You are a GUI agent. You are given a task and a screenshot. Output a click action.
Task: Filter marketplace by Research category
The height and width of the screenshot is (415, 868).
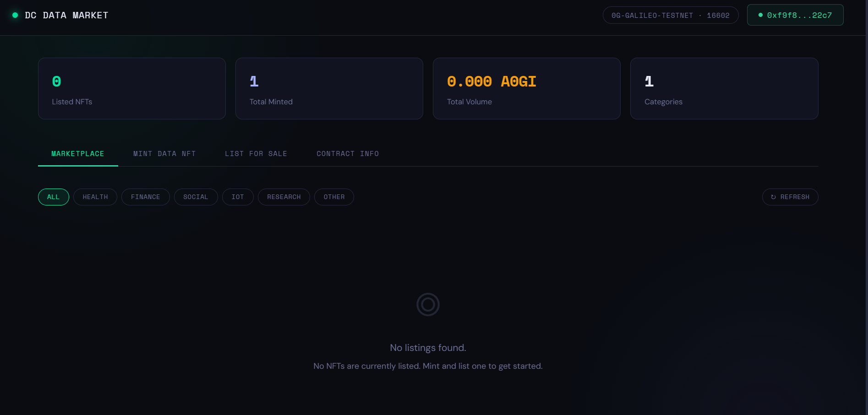284,197
